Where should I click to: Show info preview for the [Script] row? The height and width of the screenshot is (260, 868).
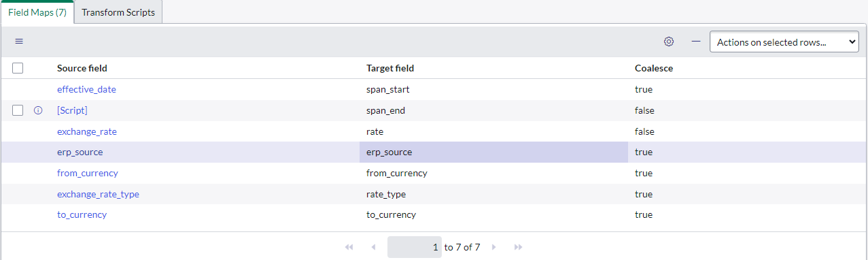pos(38,110)
